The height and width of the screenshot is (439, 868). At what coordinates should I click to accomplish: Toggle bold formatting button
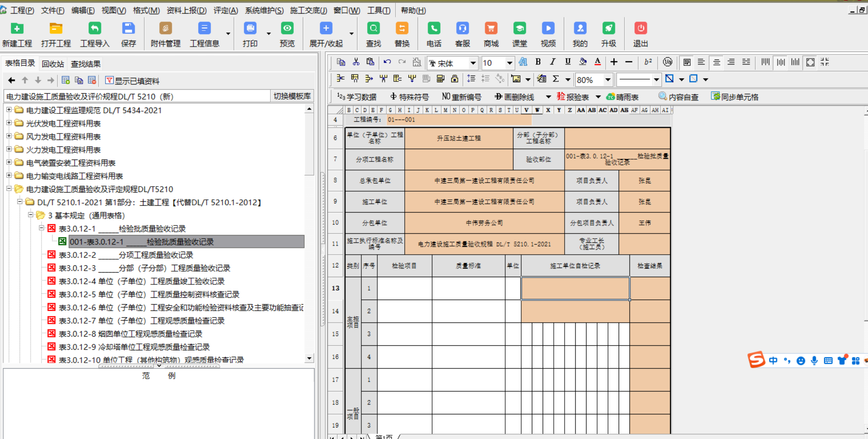point(538,62)
